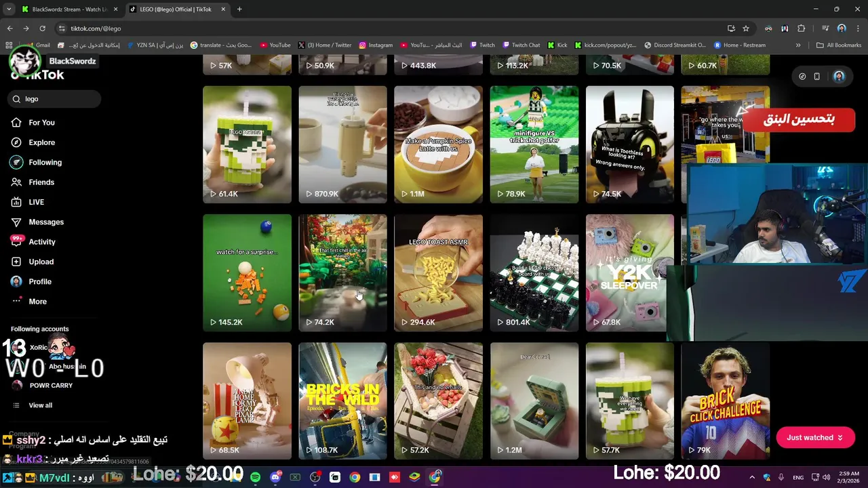This screenshot has width=868, height=488.
Task: Open the Gmail bookmark
Action: [37, 45]
